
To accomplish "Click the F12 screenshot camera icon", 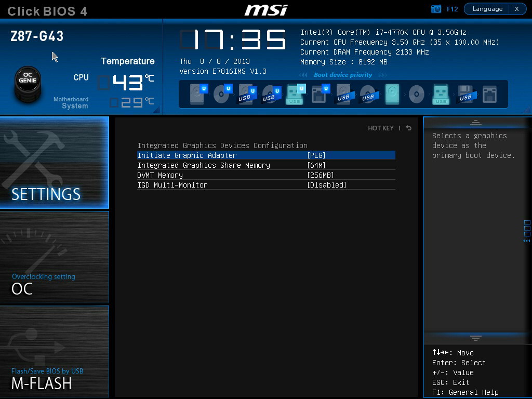I will 436,9.
